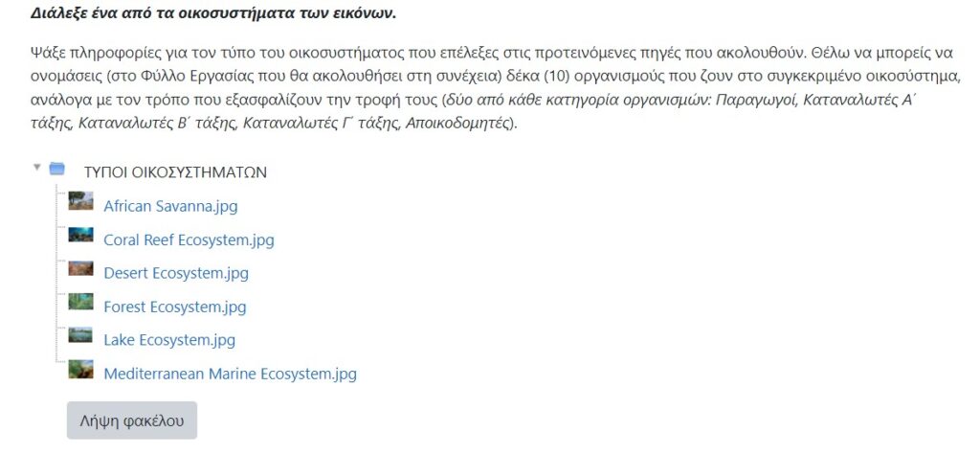Click the bold heading Διάλεξε ένα από τα οικοσυστήματα
980x455 pixels.
coord(212,15)
